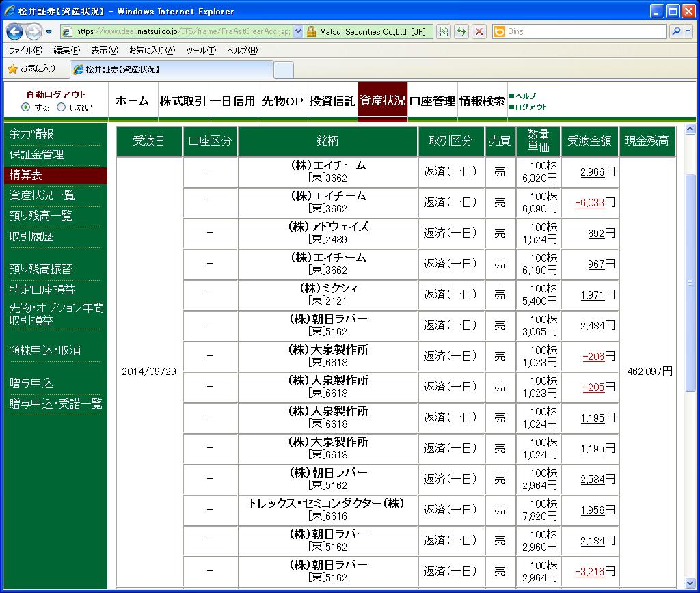Open the 口座管理 navigation tab

[x=433, y=101]
